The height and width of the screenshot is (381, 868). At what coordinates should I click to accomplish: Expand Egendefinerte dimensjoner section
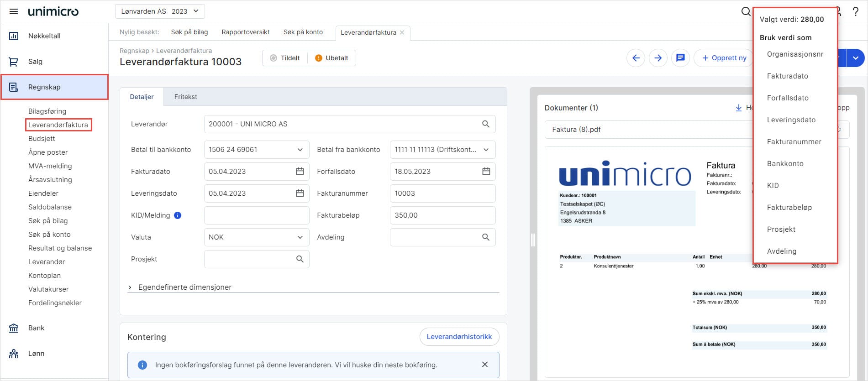(130, 287)
